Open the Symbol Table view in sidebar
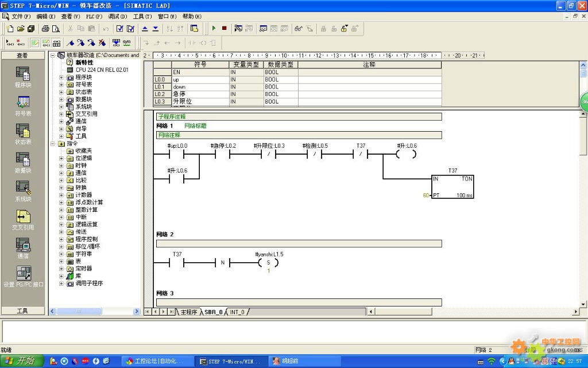The height and width of the screenshot is (368, 588). 23,106
